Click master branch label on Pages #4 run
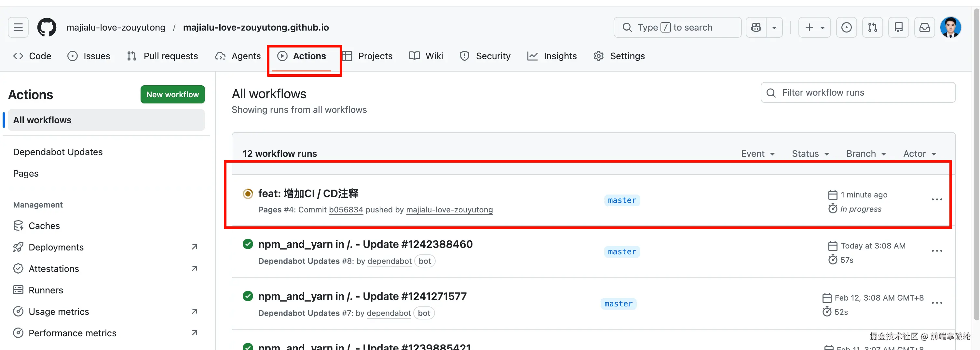Image resolution: width=980 pixels, height=350 pixels. 622,200
